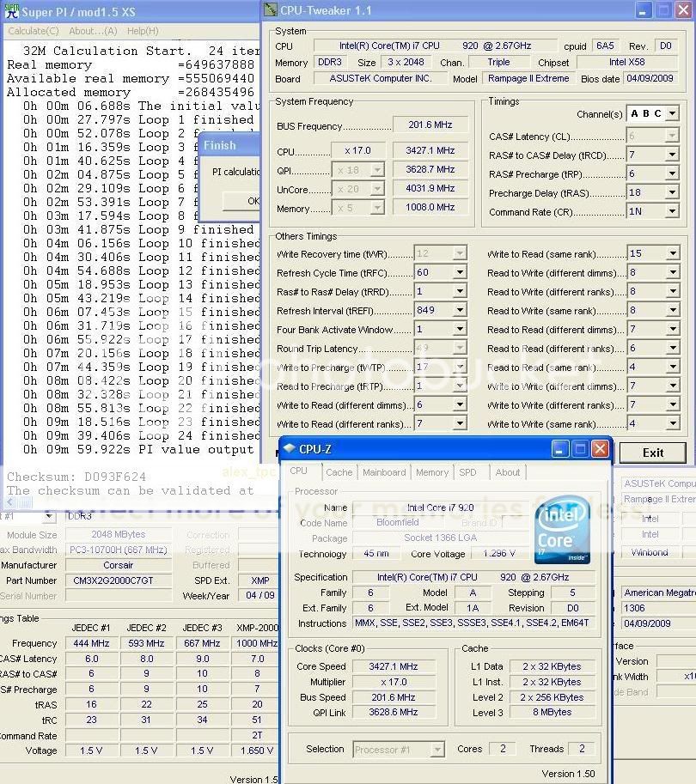Switch to Cache tab in CPU-Z

[x=339, y=472]
